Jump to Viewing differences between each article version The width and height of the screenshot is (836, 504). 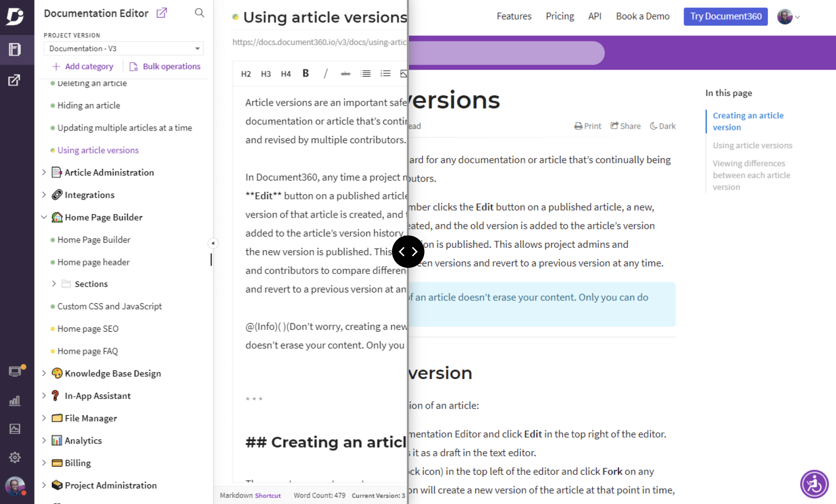tap(751, 175)
